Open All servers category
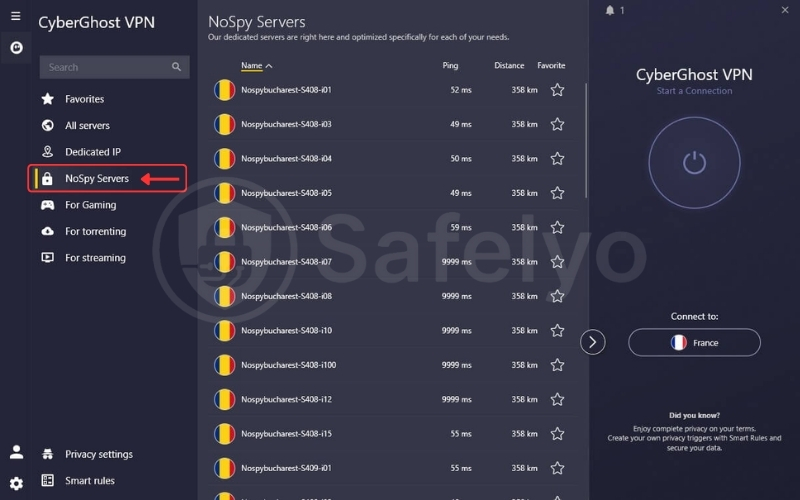 pos(87,126)
